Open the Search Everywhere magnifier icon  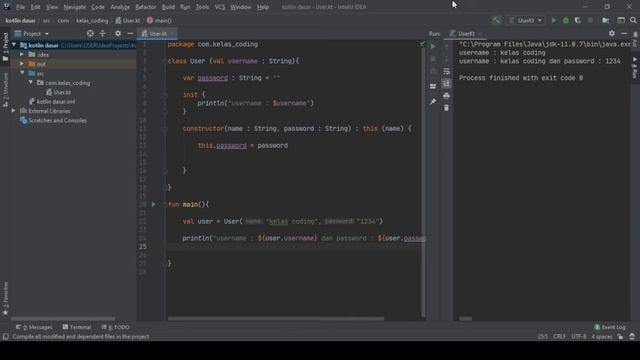(633, 20)
